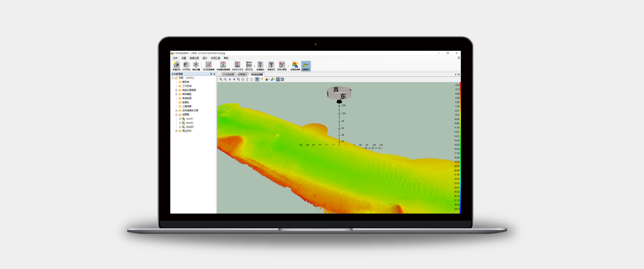Switch to the 2D浏览视图 tab
This screenshot has height=269, width=644.
pyautogui.click(x=228, y=75)
